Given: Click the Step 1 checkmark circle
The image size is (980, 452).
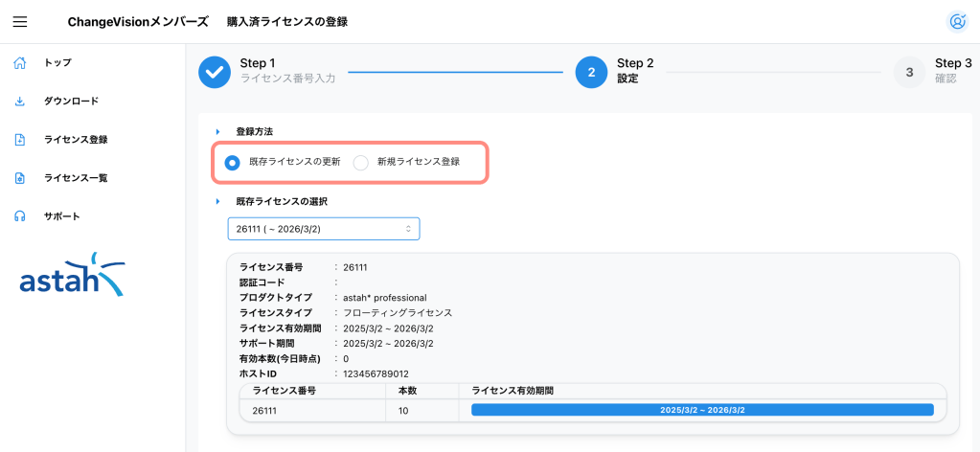Looking at the screenshot, I should coord(215,72).
